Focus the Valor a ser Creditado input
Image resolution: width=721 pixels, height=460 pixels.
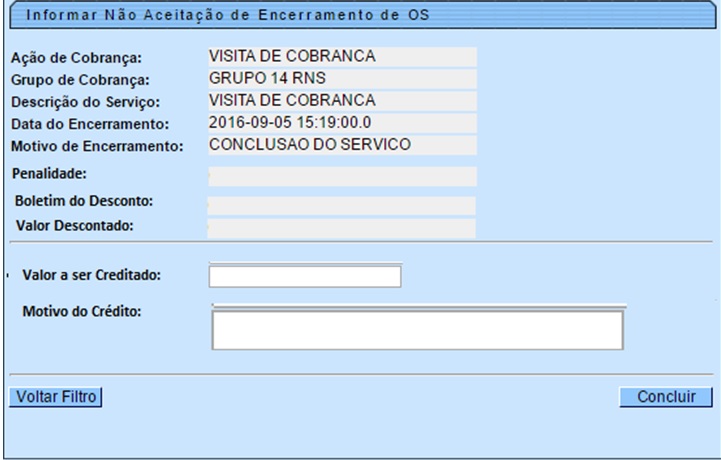305,276
